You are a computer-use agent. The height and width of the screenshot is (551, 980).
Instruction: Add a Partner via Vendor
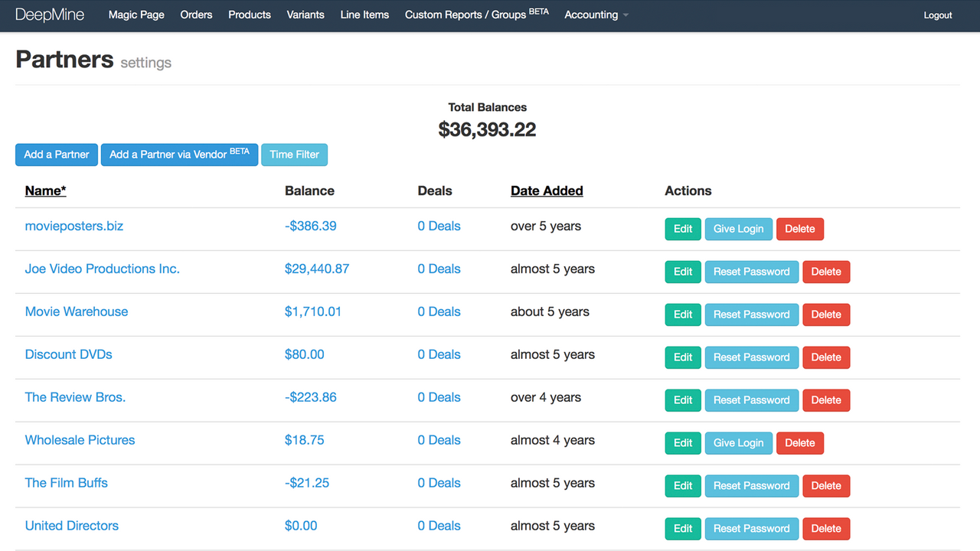tap(179, 155)
